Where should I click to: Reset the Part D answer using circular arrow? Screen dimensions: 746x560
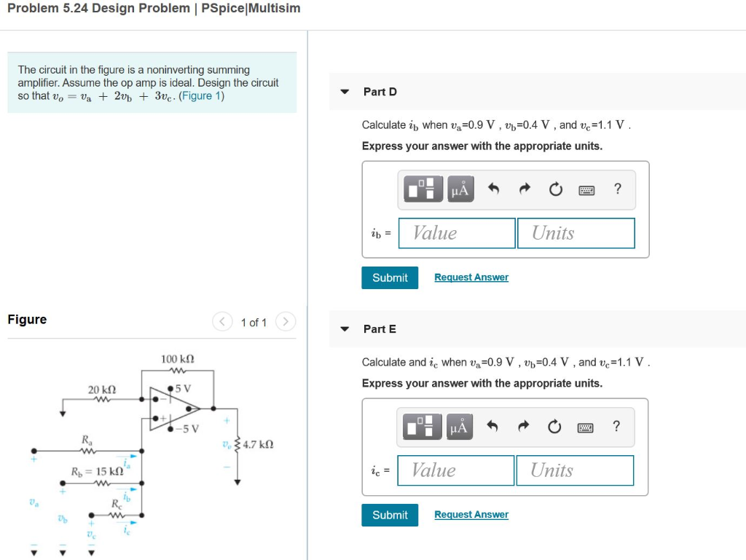555,189
